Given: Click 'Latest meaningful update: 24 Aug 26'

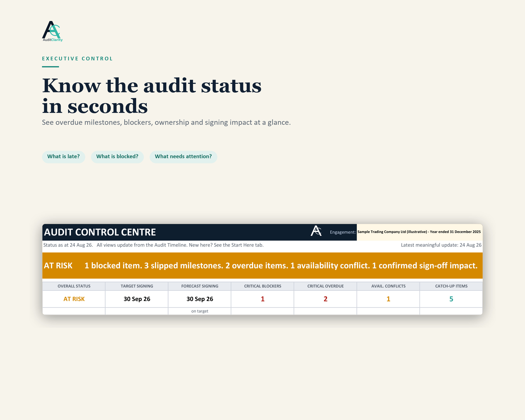Looking at the screenshot, I should 441,245.
